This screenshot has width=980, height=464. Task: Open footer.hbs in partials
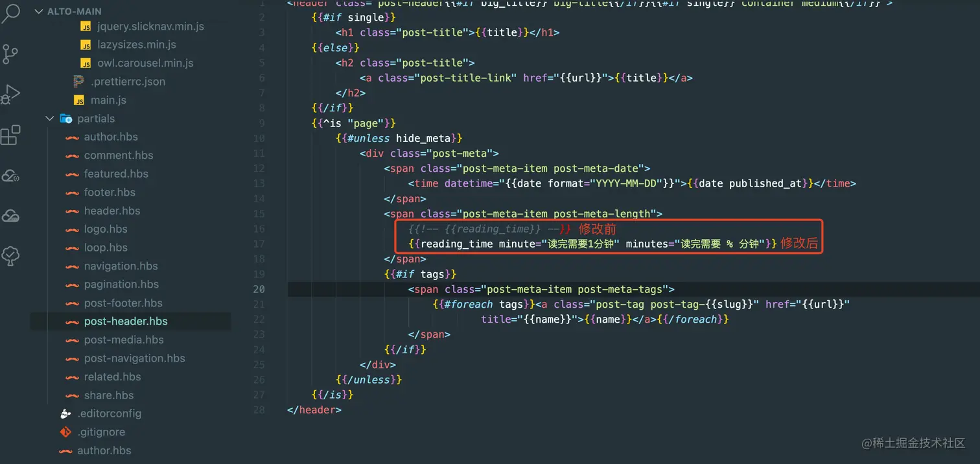point(110,192)
